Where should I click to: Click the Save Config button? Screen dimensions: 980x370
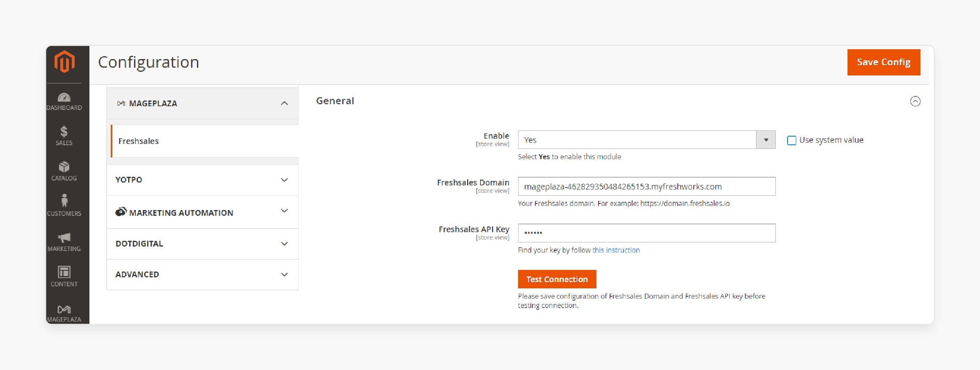pos(884,62)
